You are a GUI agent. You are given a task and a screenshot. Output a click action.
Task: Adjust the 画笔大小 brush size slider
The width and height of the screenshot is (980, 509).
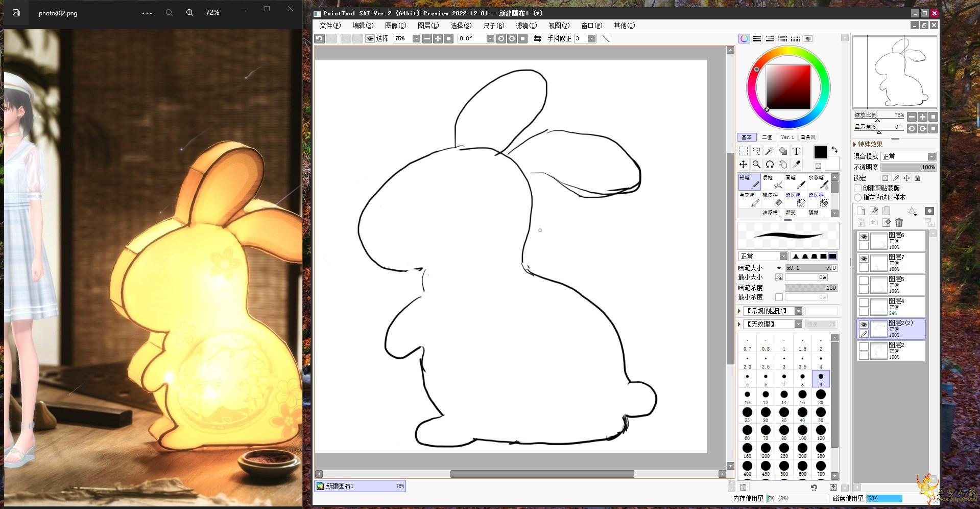811,268
